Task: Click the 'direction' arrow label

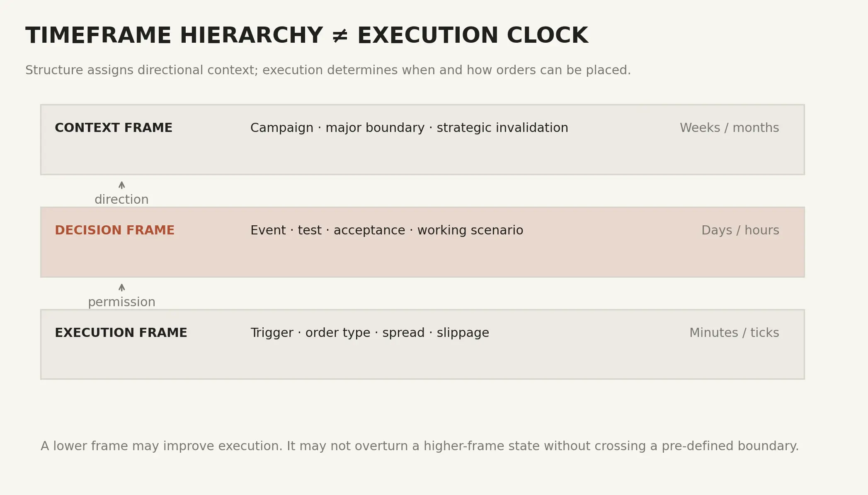Action: 121,200
